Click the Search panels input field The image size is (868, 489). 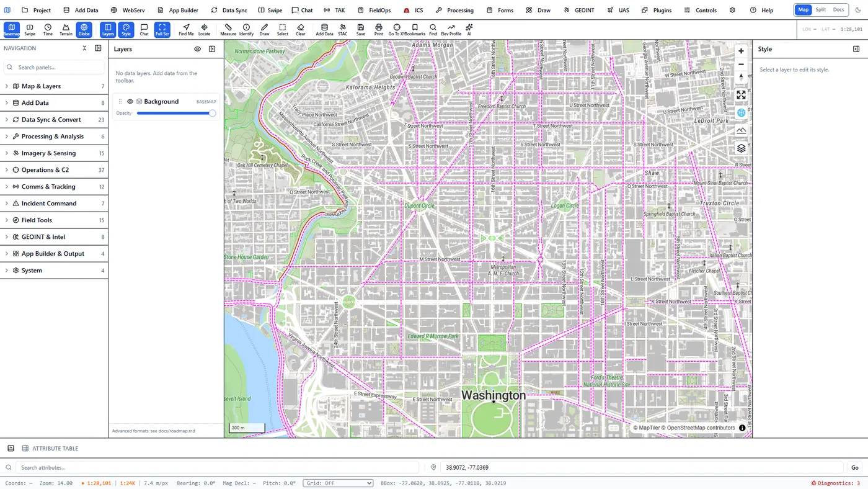pos(54,67)
